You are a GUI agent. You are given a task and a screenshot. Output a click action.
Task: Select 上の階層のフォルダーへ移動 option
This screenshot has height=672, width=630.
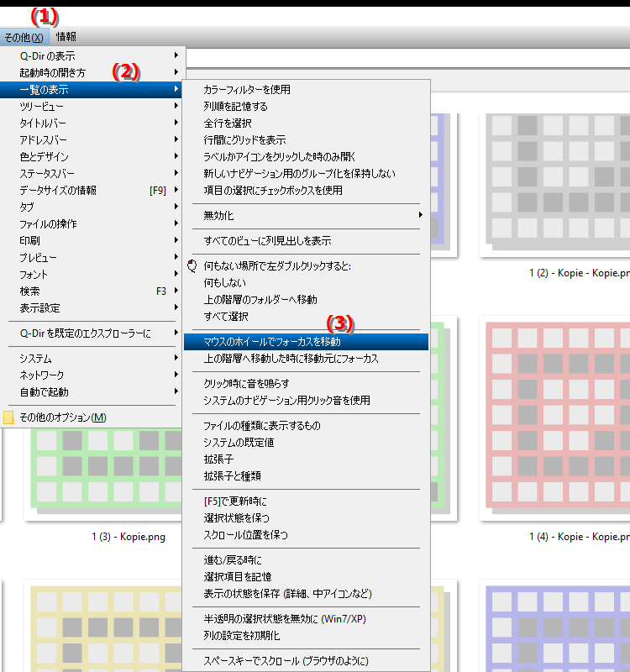tap(306, 299)
